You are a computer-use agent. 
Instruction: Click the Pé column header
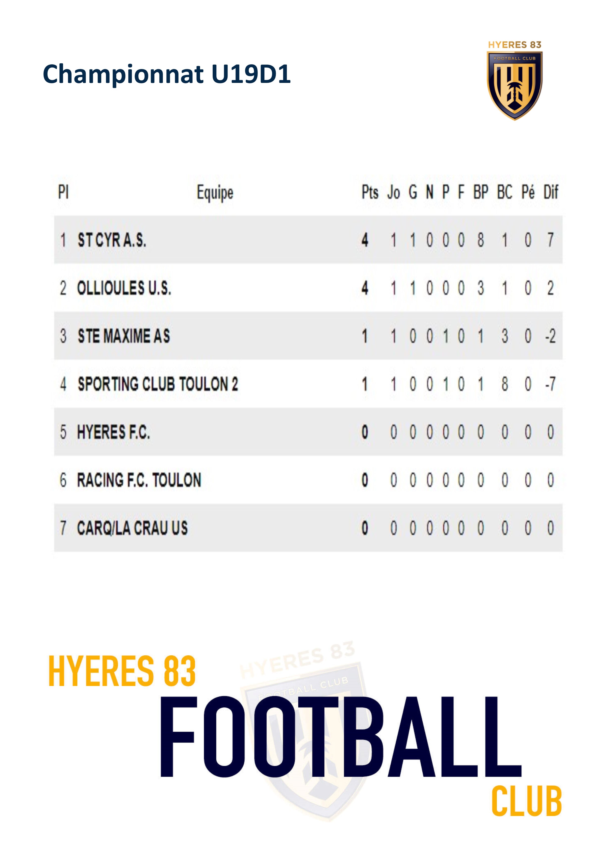tap(528, 192)
